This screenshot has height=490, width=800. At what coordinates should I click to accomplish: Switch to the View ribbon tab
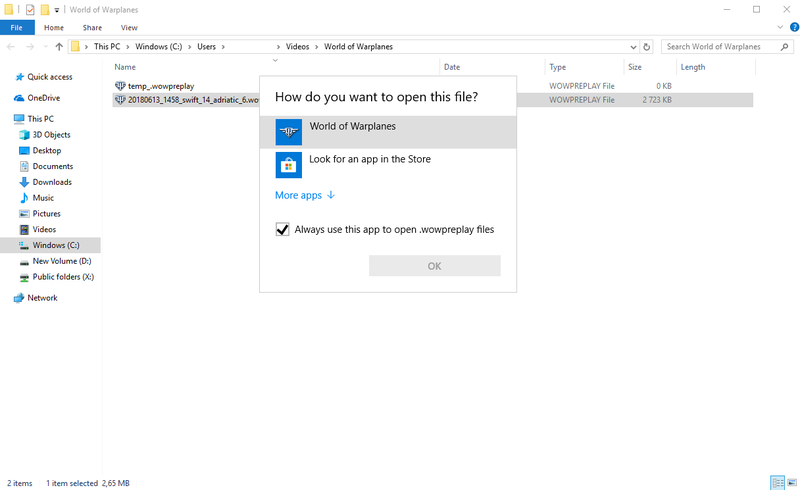(x=129, y=28)
